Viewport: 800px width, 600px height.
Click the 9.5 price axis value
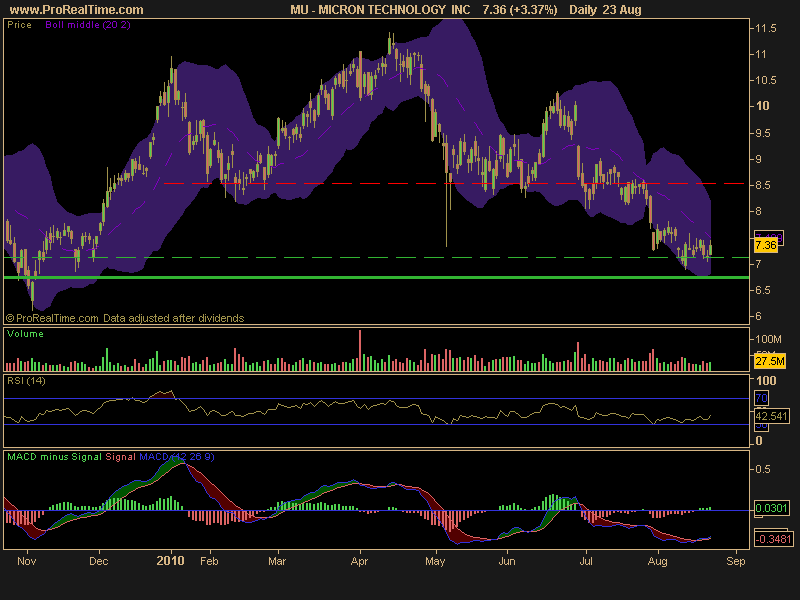[765, 133]
